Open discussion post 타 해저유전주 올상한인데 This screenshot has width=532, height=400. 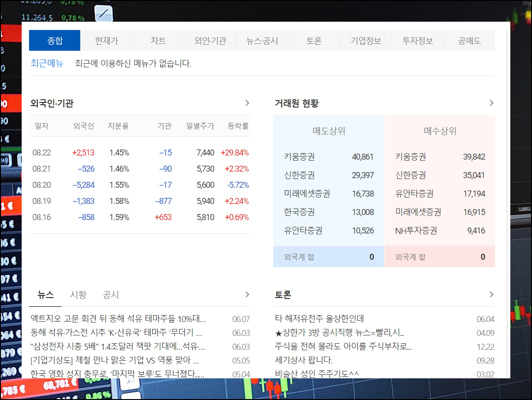319,318
